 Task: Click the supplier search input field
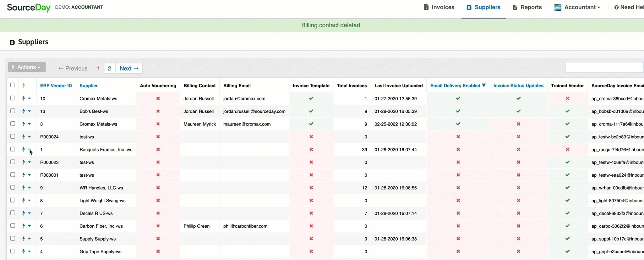[605, 67]
